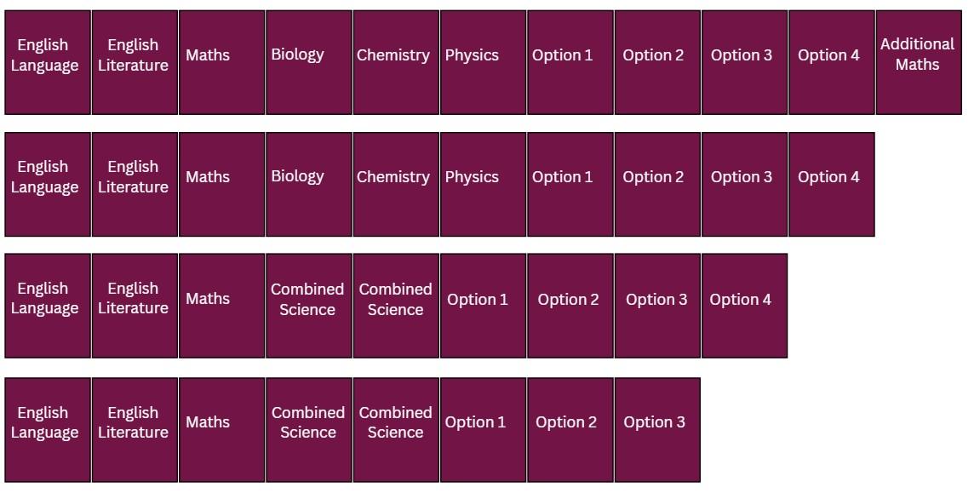This screenshot has width=980, height=493.
Task: Click Chemistry in the second row
Action: tap(396, 184)
